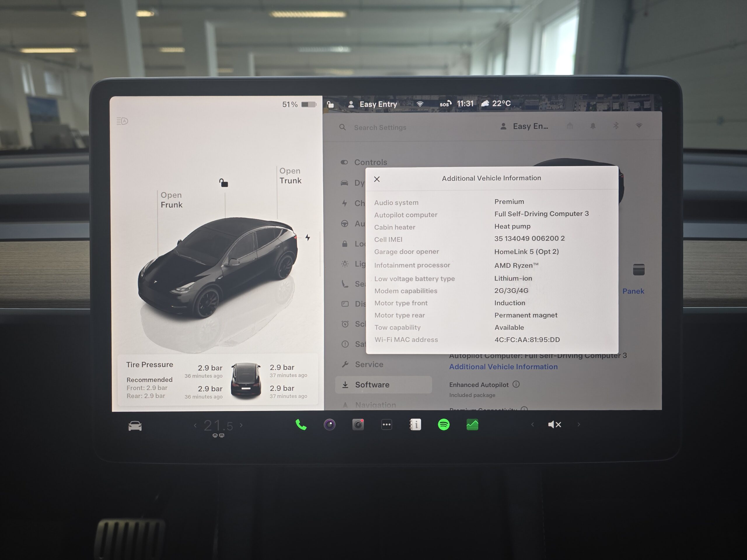Launch Spotify from the bottom bar
This screenshot has width=747, height=560.
(444, 425)
